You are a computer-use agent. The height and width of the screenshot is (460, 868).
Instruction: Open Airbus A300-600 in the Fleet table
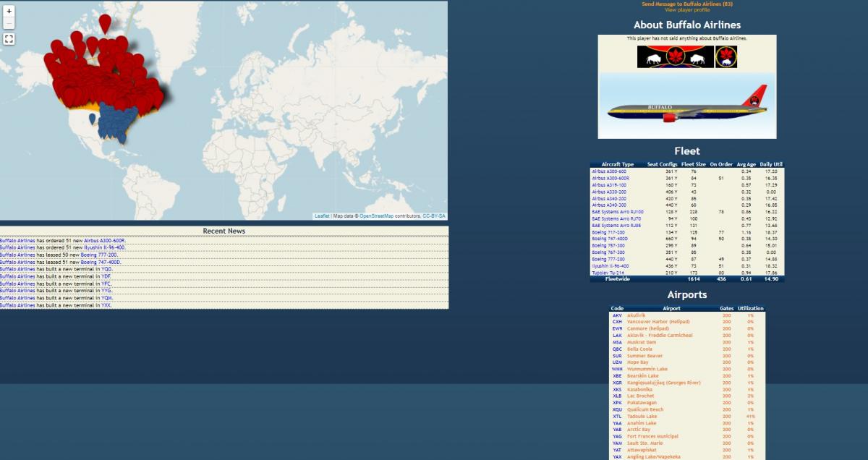tap(609, 171)
